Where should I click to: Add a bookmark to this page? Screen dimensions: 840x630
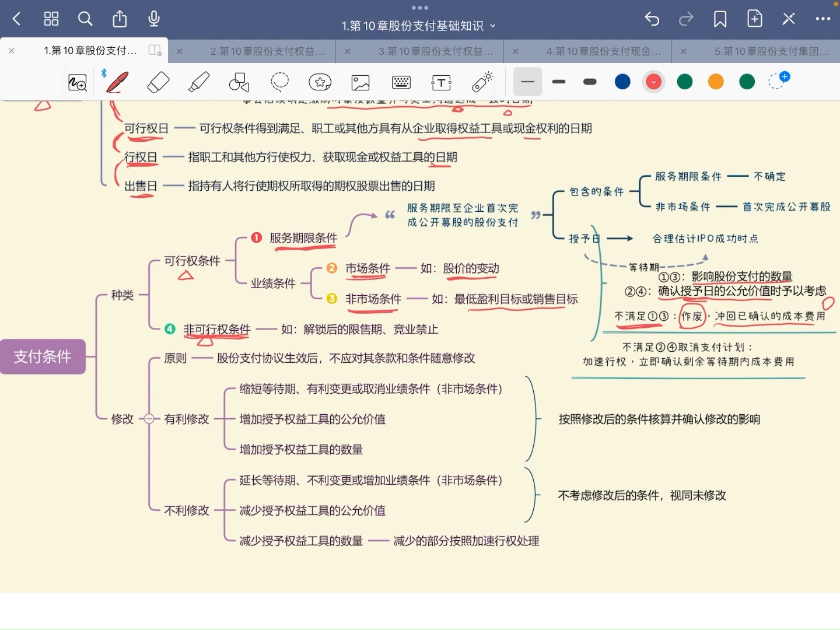[x=719, y=18]
